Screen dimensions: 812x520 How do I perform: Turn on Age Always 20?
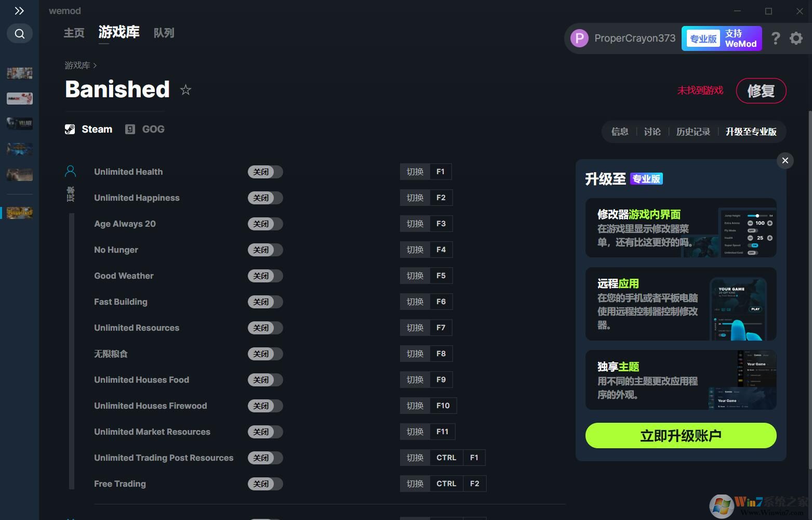(265, 224)
